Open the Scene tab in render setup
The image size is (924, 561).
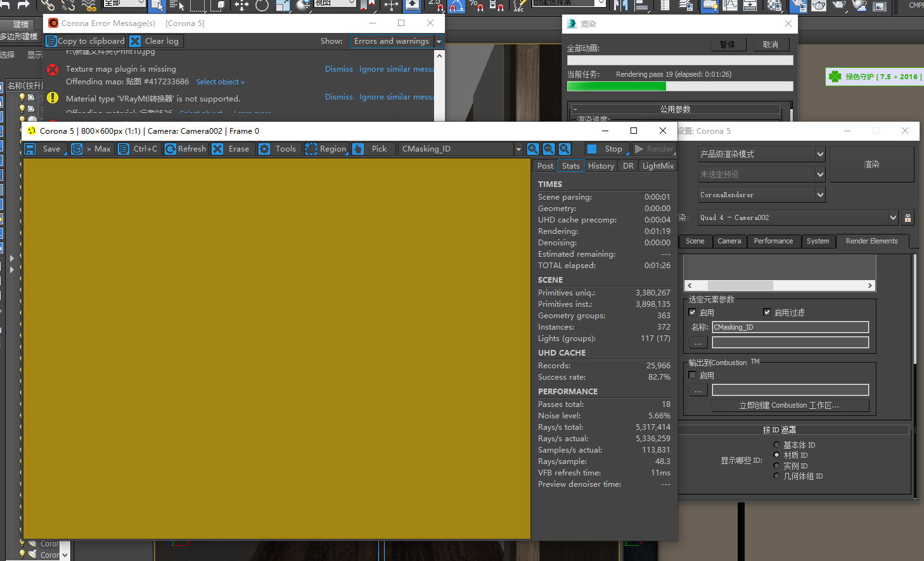pyautogui.click(x=695, y=241)
